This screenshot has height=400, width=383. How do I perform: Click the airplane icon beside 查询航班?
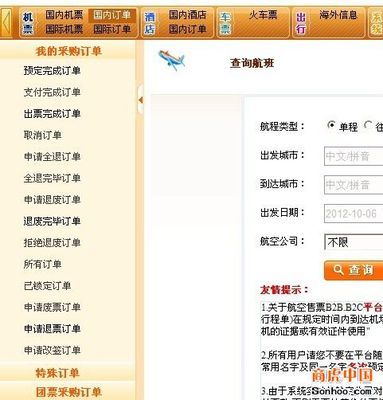pos(172,60)
